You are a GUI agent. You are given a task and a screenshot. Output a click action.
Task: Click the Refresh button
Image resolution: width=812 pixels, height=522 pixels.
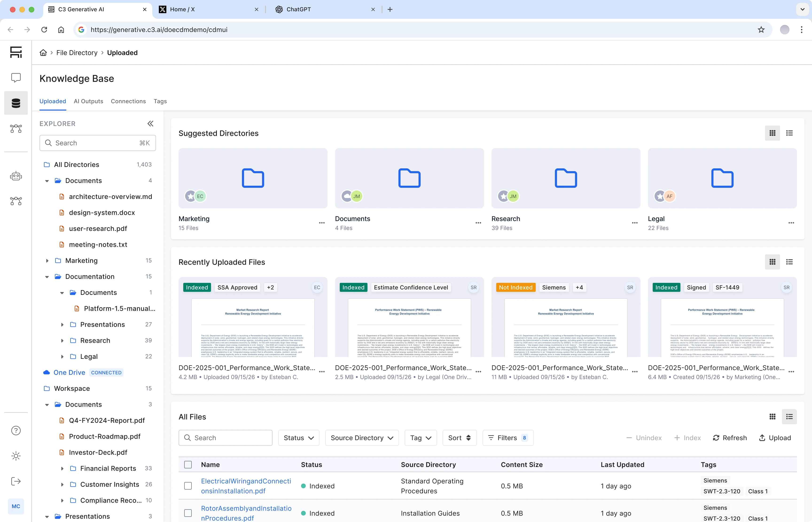pyautogui.click(x=730, y=438)
